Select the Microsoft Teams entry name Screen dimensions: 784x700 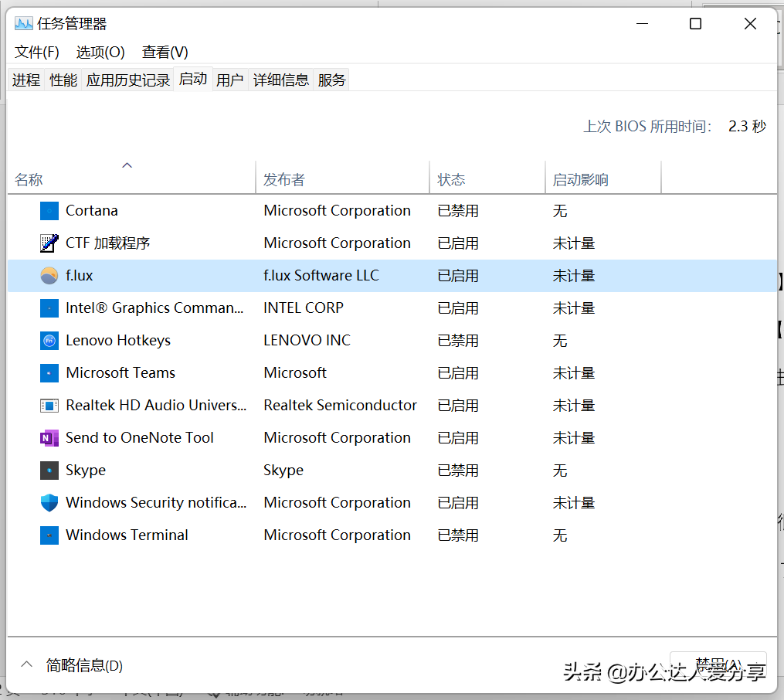[120, 373]
